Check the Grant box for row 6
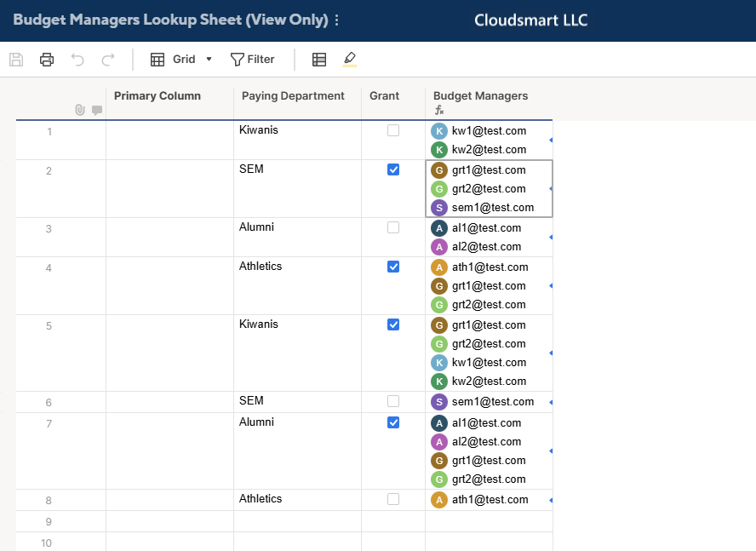This screenshot has height=551, width=756. pyautogui.click(x=393, y=401)
